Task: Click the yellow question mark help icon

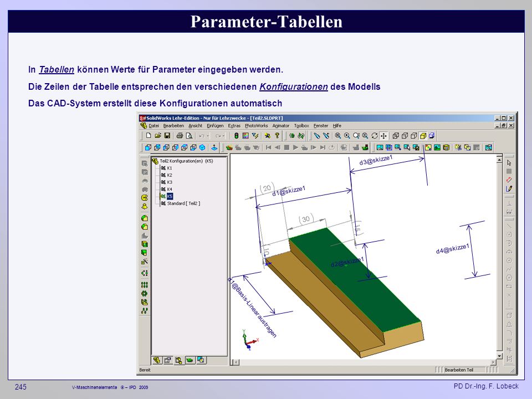Action: pyautogui.click(x=277, y=136)
